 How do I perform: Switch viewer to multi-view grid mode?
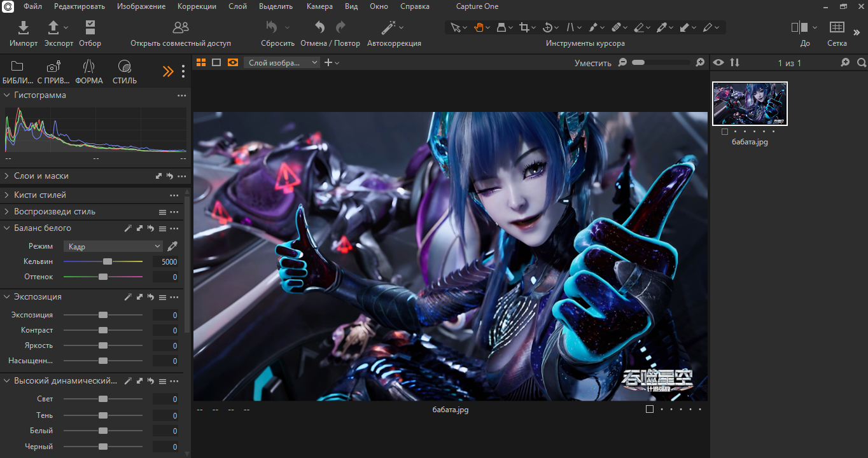[201, 62]
